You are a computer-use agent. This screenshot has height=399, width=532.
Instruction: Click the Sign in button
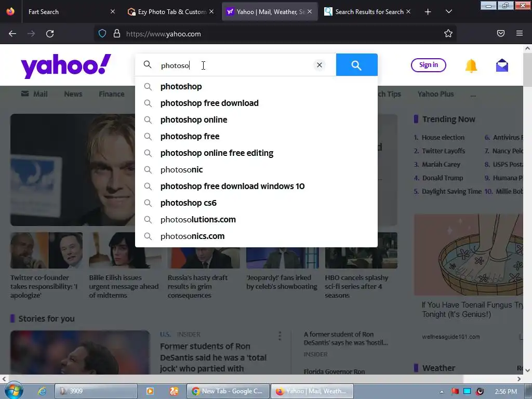point(429,65)
